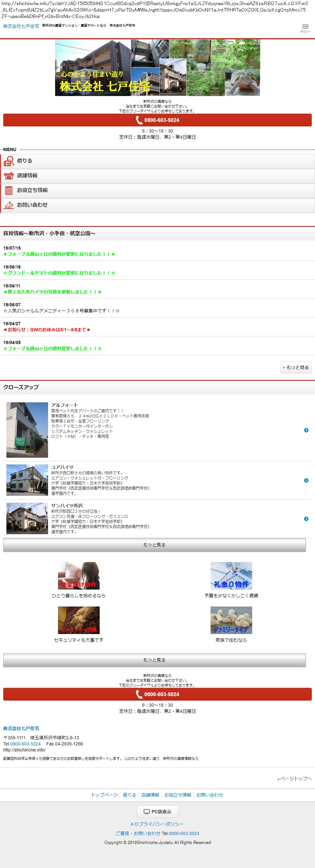Click the arrow icon beside アルフォート
This screenshot has height=868, width=315.
(306, 430)
